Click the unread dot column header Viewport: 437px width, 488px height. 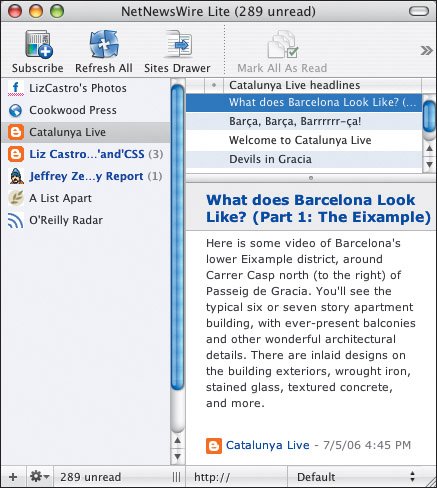[214, 85]
